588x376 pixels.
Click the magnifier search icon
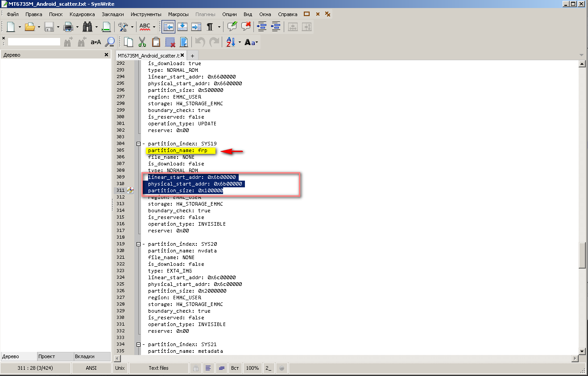109,42
